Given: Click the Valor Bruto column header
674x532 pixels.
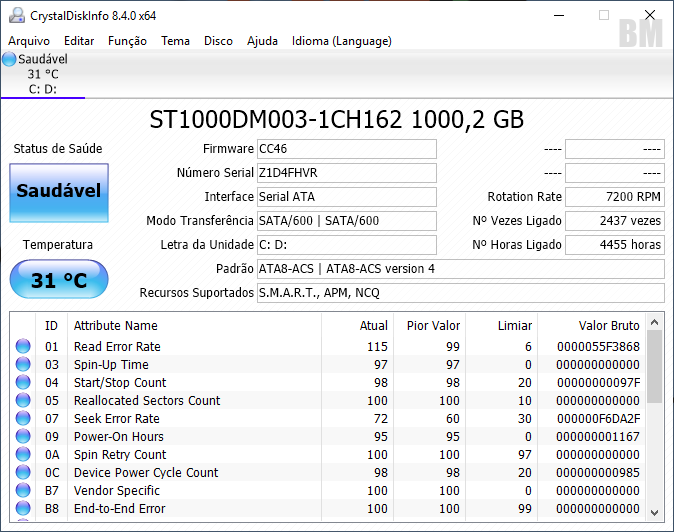Looking at the screenshot, I should tap(591, 326).
